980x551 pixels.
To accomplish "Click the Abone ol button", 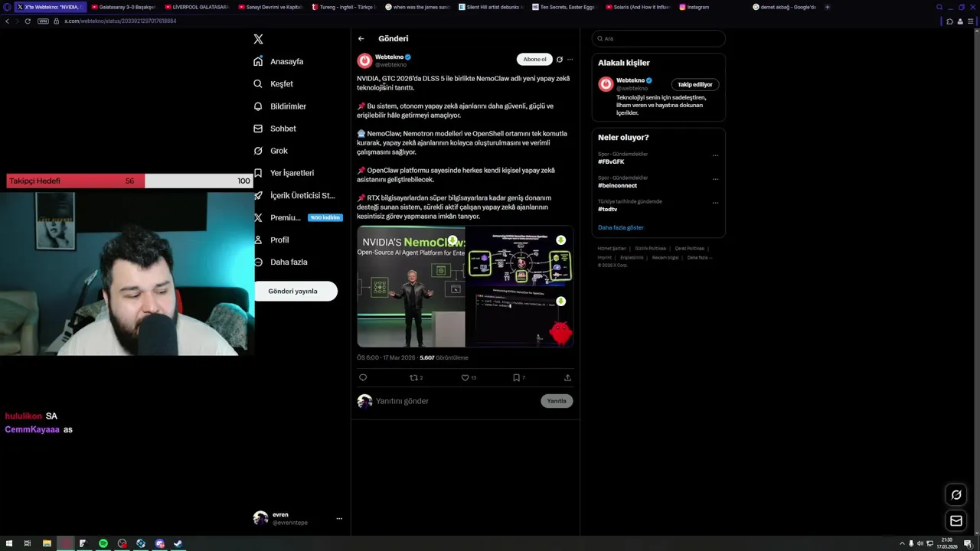I will coord(534,59).
